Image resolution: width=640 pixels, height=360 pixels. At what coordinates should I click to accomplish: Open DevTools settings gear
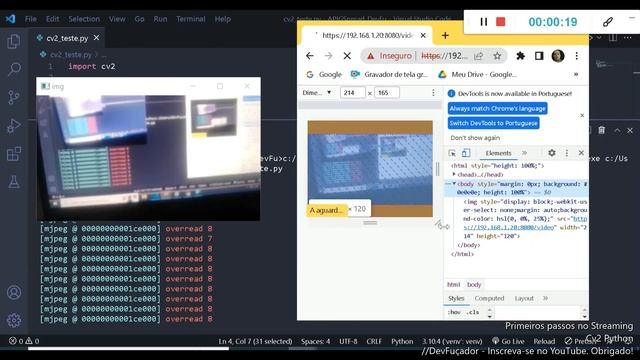coord(552,153)
